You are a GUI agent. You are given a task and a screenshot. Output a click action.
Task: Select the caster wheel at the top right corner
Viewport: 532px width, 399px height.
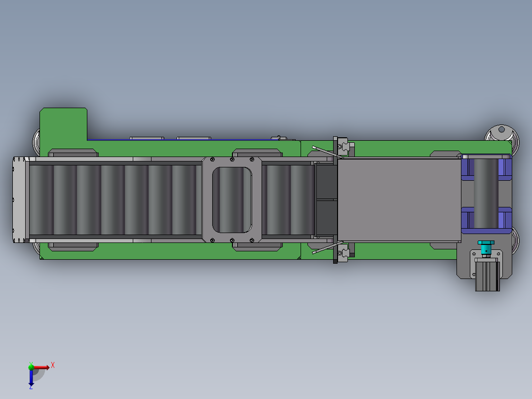click(502, 134)
